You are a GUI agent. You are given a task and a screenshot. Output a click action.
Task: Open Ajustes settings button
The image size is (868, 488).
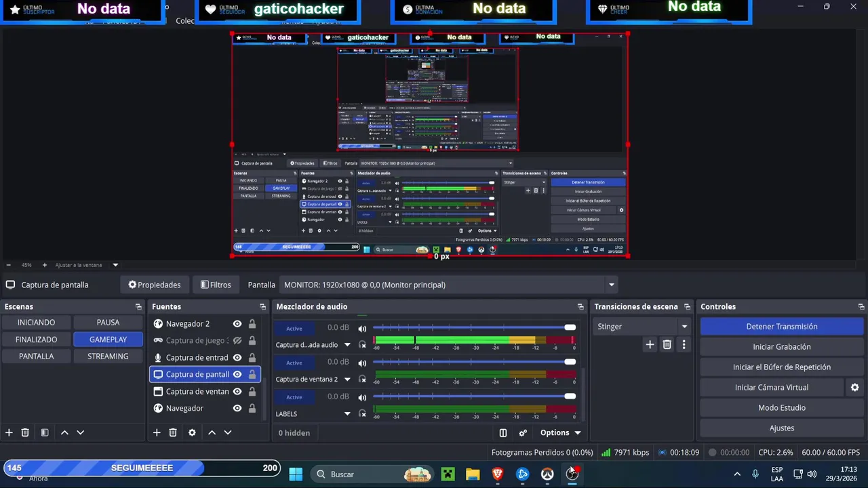pyautogui.click(x=782, y=428)
